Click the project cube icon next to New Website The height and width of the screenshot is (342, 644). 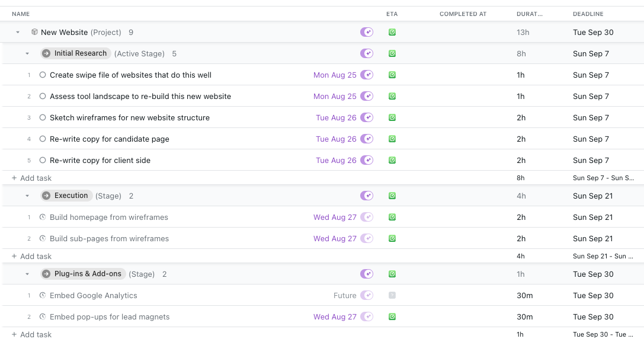(34, 32)
